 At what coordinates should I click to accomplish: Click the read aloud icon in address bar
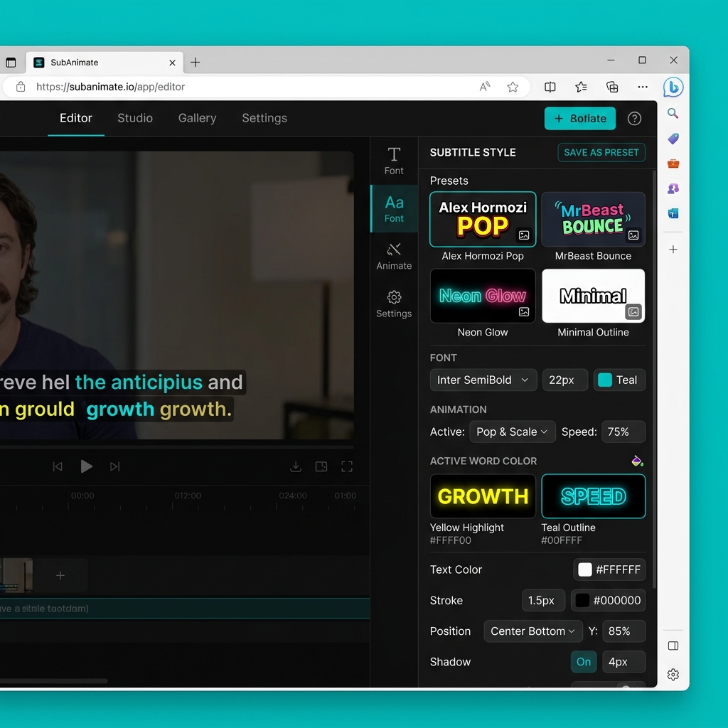pyautogui.click(x=485, y=87)
